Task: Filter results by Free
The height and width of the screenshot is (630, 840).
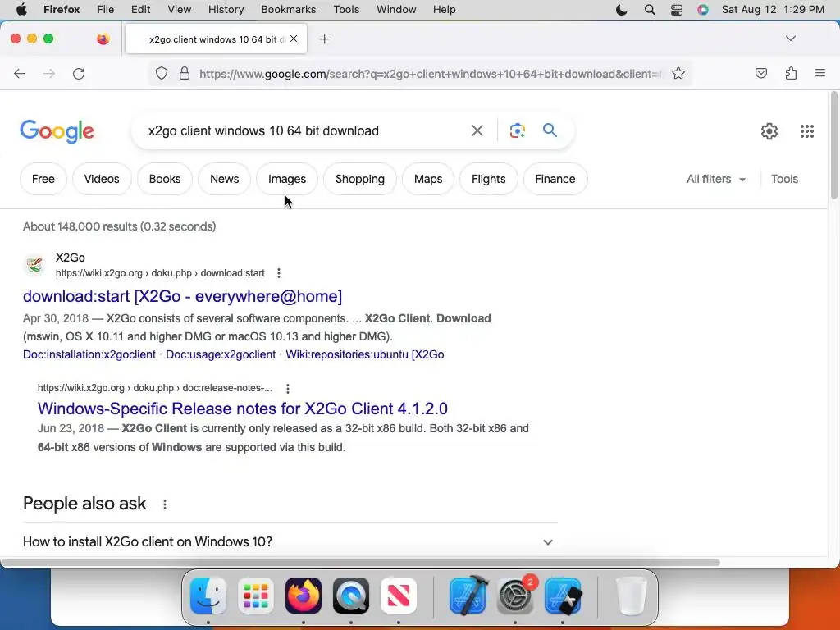Action: tap(43, 179)
